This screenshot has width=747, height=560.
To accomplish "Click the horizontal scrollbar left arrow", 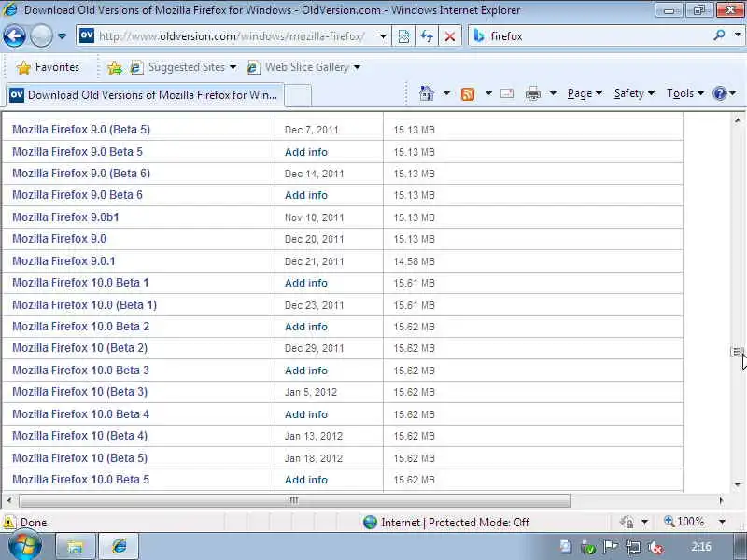I will (x=9, y=500).
